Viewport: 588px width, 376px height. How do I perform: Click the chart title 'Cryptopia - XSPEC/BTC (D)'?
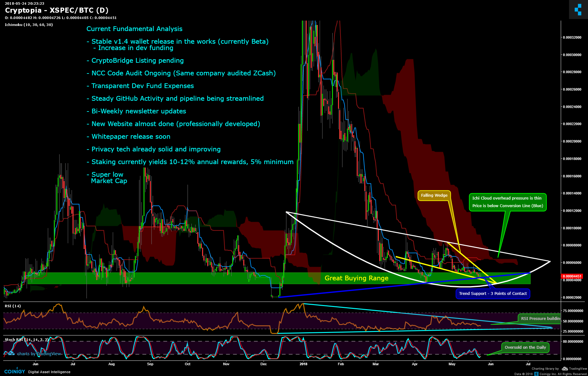[x=57, y=10]
